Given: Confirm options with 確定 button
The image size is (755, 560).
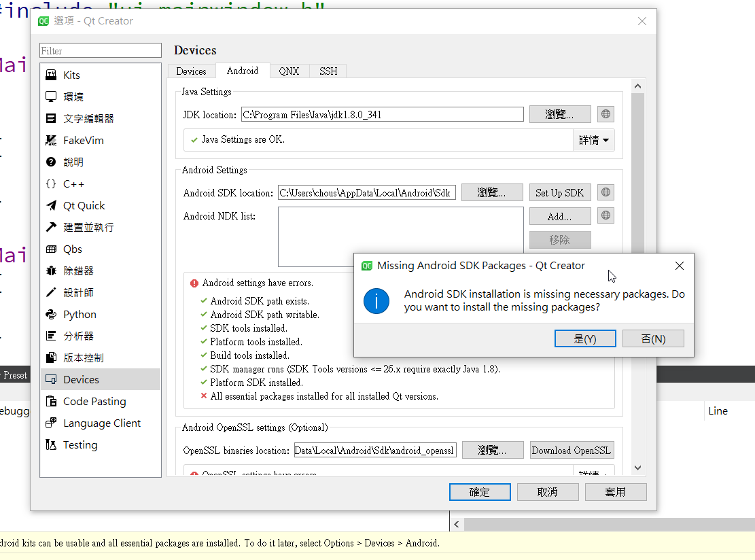Looking at the screenshot, I should point(480,492).
